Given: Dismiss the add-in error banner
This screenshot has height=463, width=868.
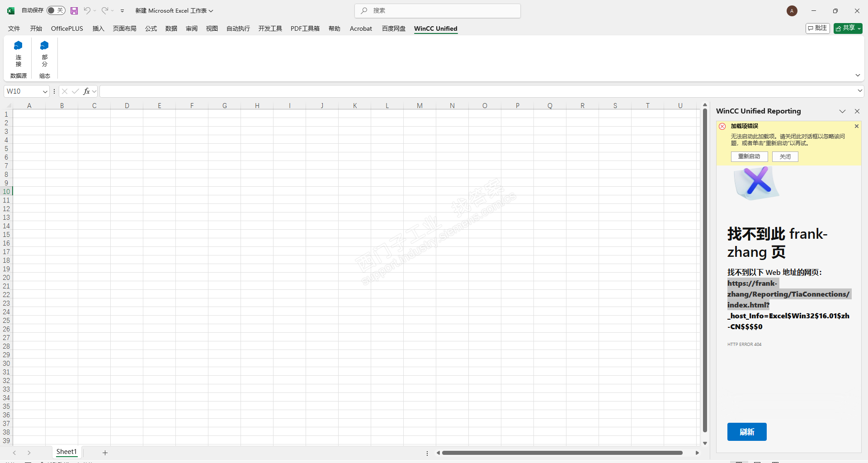Looking at the screenshot, I should [x=857, y=126].
